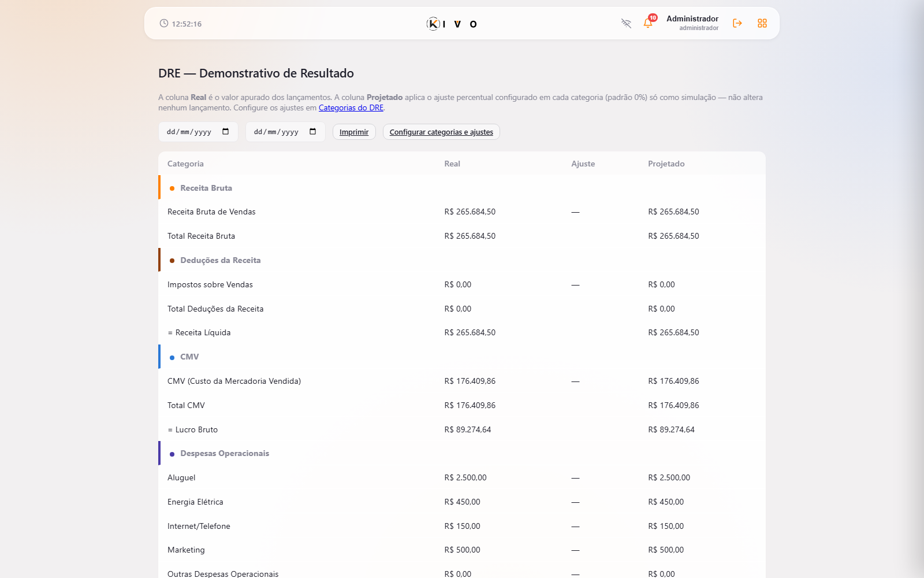
Task: Click the blue dot beside CMV
Action: [x=172, y=358]
